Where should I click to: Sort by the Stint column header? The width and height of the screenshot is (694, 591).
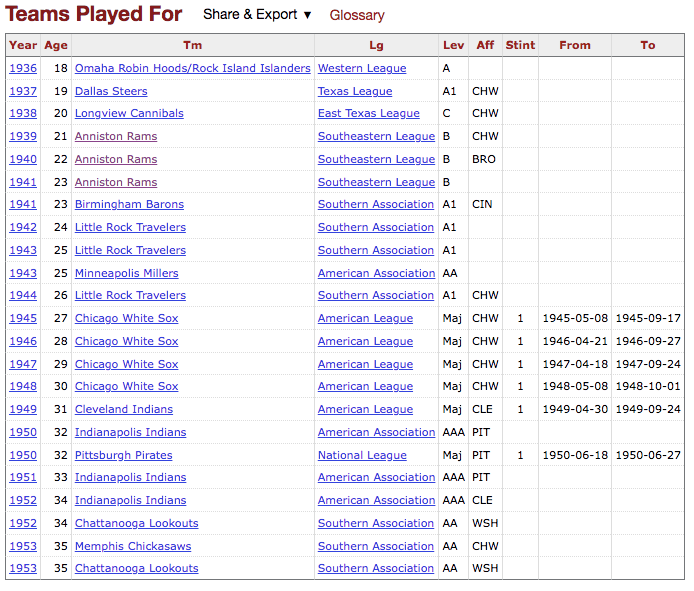[x=520, y=45]
